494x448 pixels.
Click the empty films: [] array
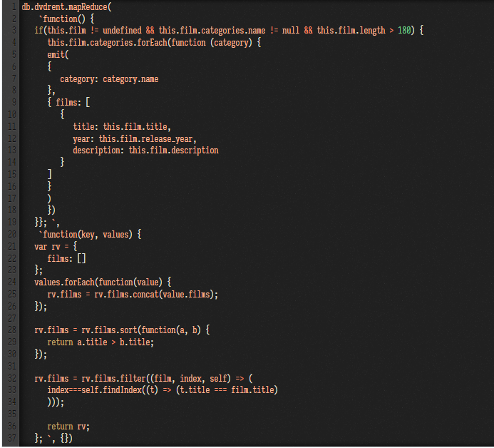(66, 259)
